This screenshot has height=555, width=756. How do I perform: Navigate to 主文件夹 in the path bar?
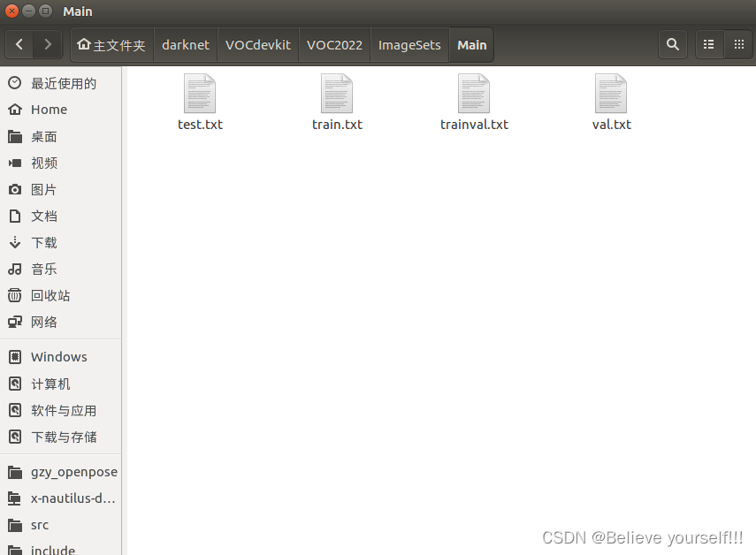coord(112,45)
